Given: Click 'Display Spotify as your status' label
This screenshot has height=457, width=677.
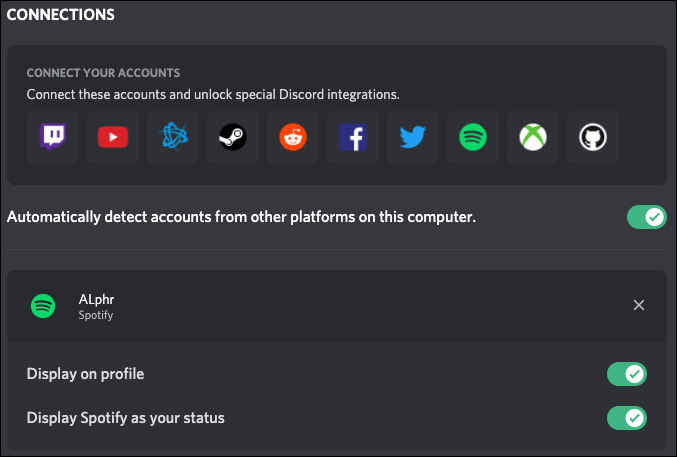Looking at the screenshot, I should pyautogui.click(x=126, y=418).
